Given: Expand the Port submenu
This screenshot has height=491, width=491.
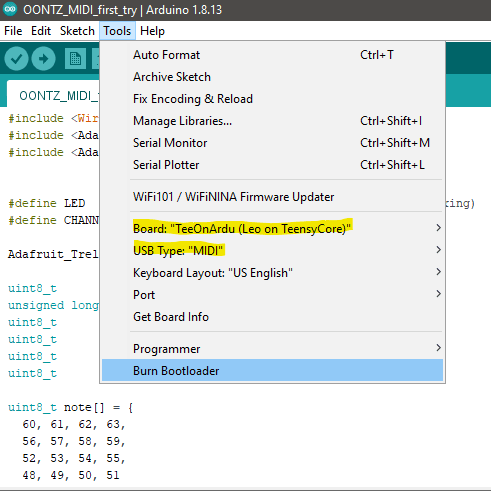Looking at the screenshot, I should click(x=272, y=295).
